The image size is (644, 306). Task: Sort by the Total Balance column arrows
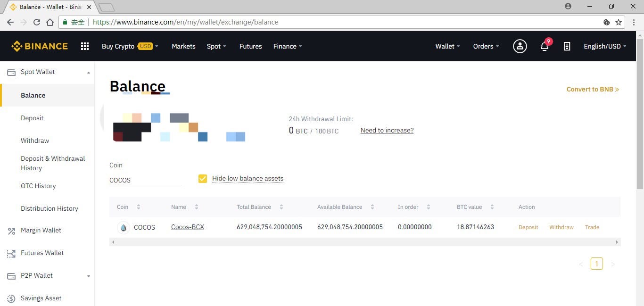[x=281, y=207]
